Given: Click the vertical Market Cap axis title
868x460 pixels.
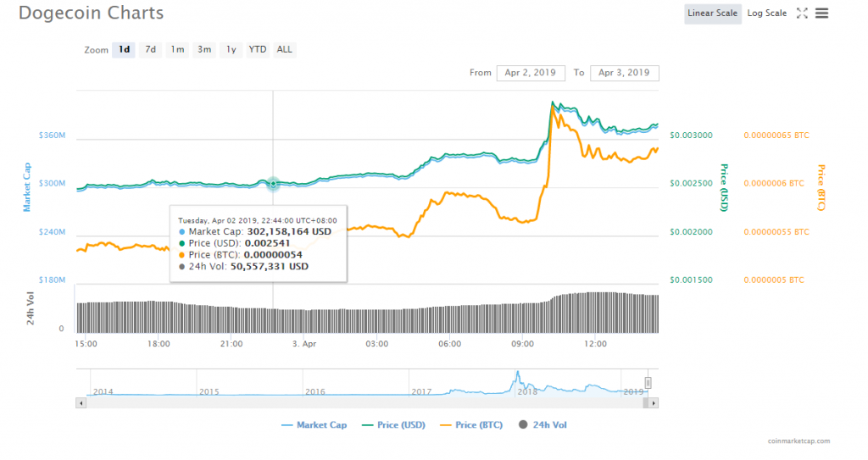Looking at the screenshot, I should pyautogui.click(x=26, y=187).
